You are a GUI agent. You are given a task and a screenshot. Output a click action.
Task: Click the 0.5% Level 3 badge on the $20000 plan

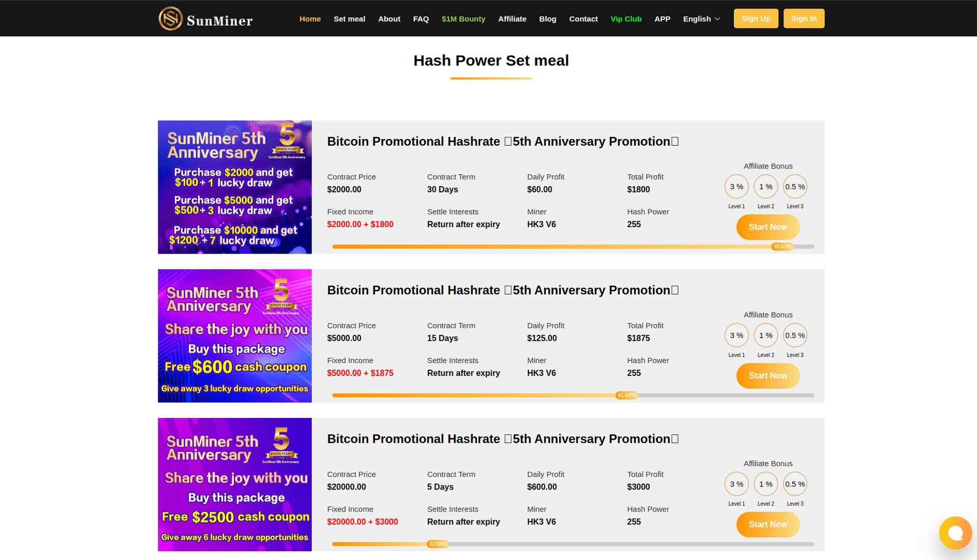[794, 484]
